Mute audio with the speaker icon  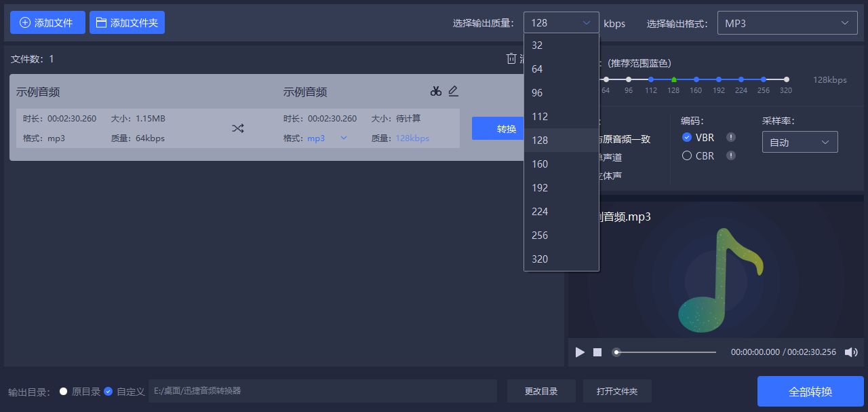pos(851,352)
